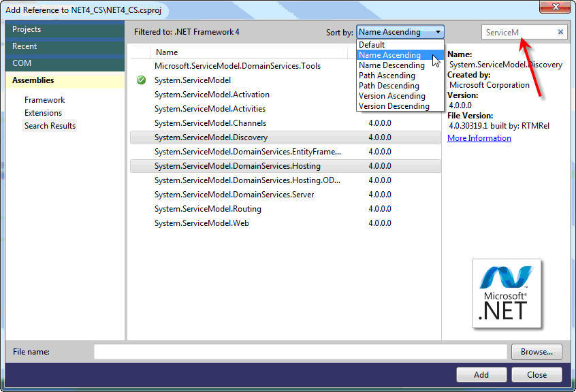The width and height of the screenshot is (576, 392).
Task: Click the File name input field
Action: 300,352
